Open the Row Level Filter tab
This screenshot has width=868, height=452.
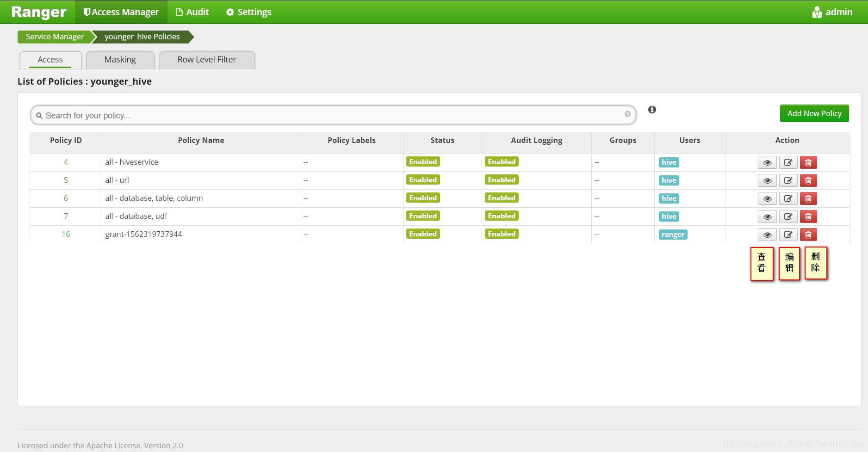point(206,59)
